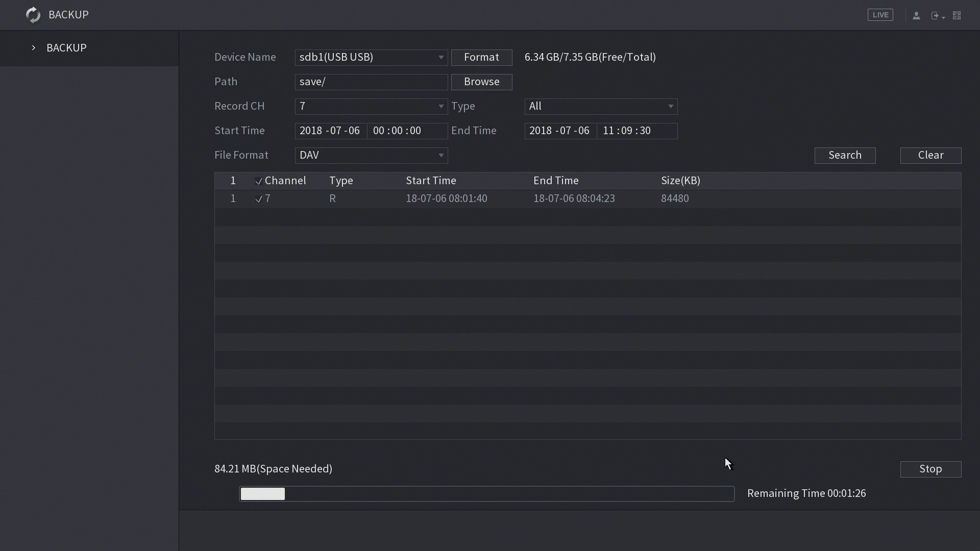Stop the backup in progress
Image resolution: width=980 pixels, height=551 pixels.
[930, 469]
